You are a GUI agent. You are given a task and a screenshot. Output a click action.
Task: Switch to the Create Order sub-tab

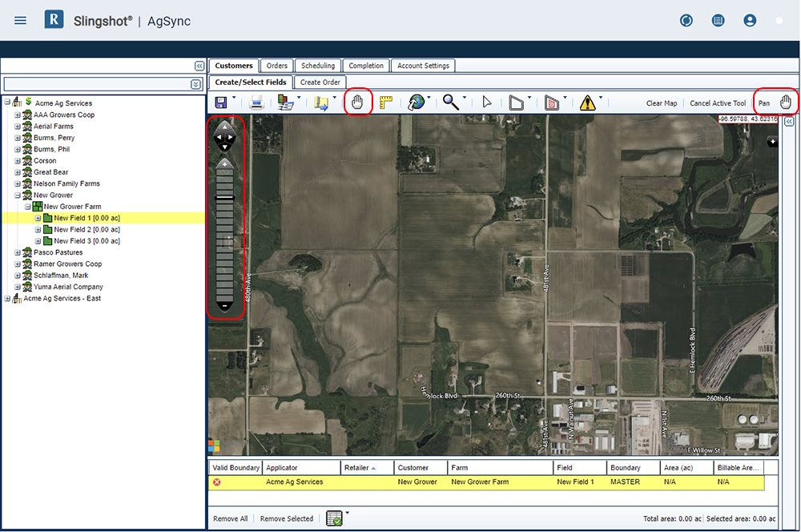click(x=320, y=83)
